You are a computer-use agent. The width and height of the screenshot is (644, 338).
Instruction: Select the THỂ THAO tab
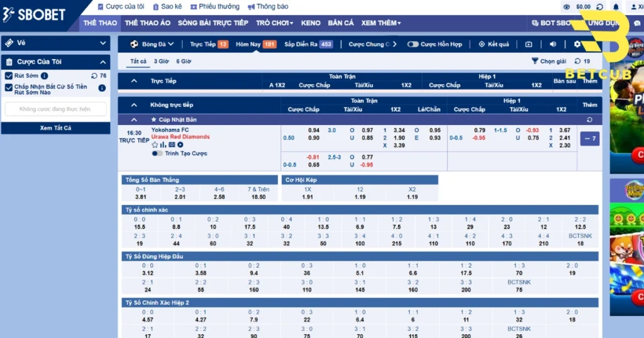[100, 23]
